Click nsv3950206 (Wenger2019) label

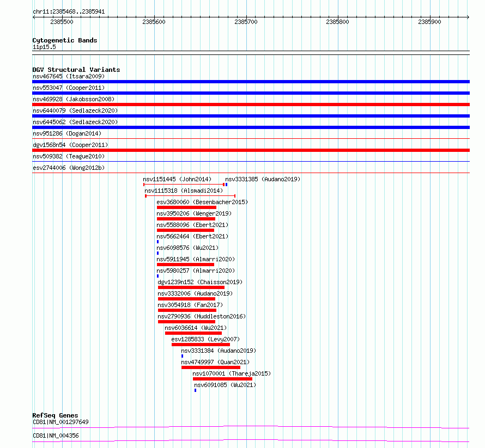coord(194,213)
